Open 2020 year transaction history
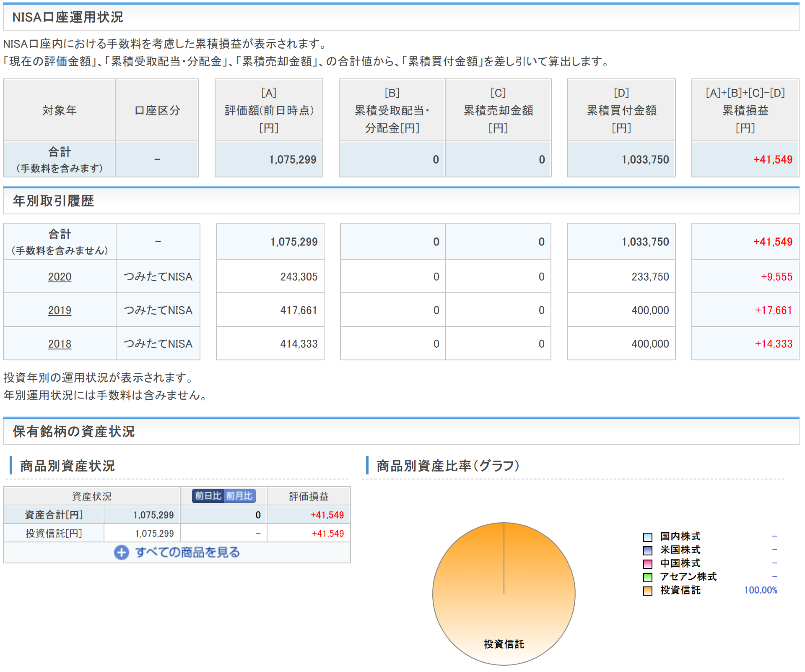 [60, 277]
